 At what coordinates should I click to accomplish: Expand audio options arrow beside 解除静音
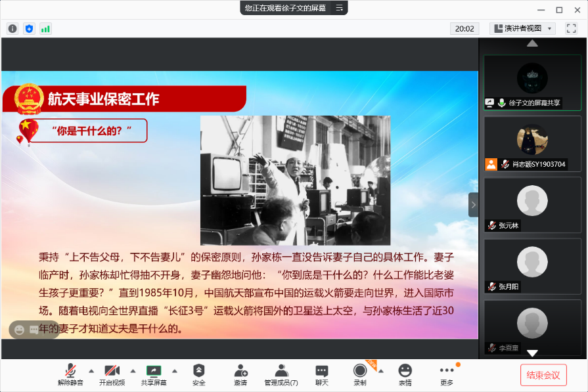[x=91, y=370]
